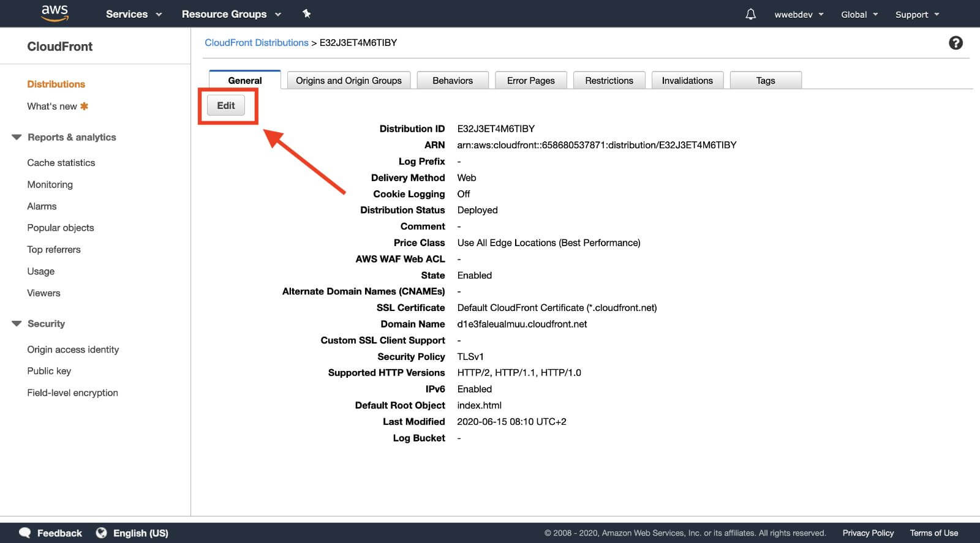Click the IPv6 value Enabled

coord(474,389)
